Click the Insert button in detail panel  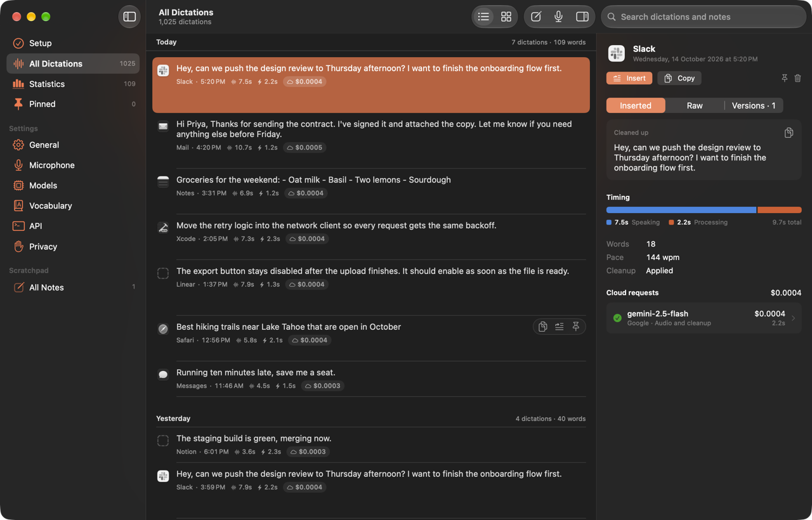pos(629,78)
